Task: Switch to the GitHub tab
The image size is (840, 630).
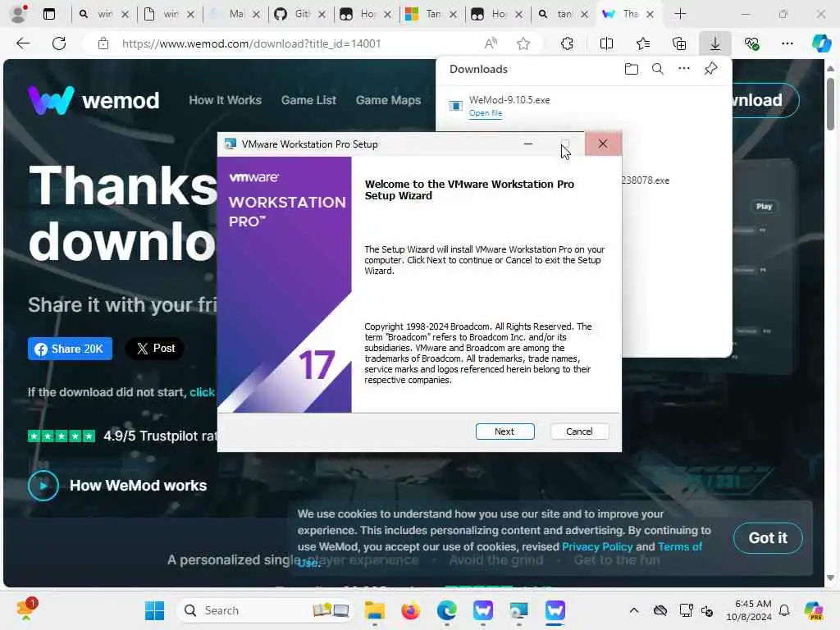Action: click(299, 14)
